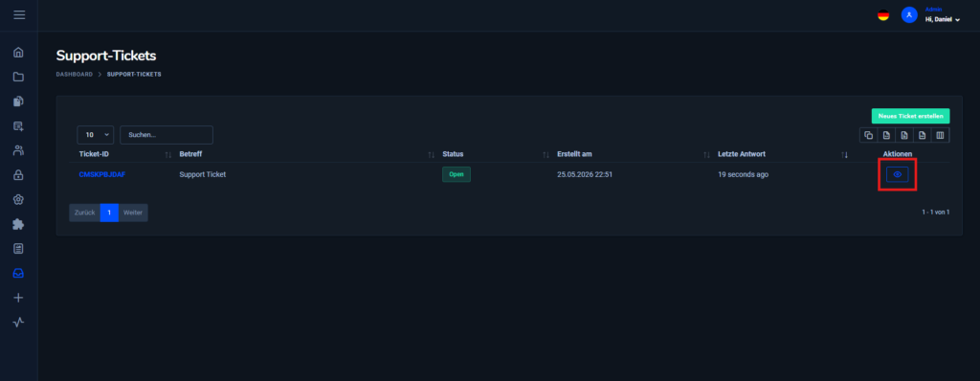The width and height of the screenshot is (980, 381).
Task: Click the Aktionen column header
Action: pyautogui.click(x=897, y=154)
